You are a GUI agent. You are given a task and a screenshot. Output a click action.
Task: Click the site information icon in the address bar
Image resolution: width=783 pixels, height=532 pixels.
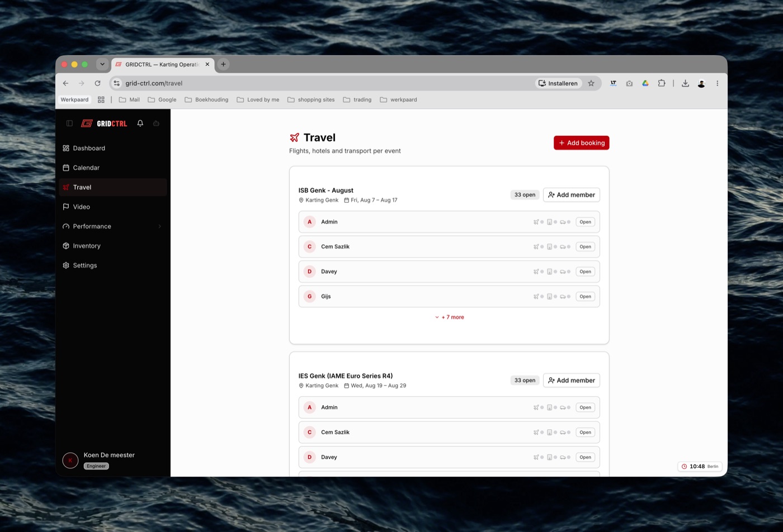coord(117,83)
